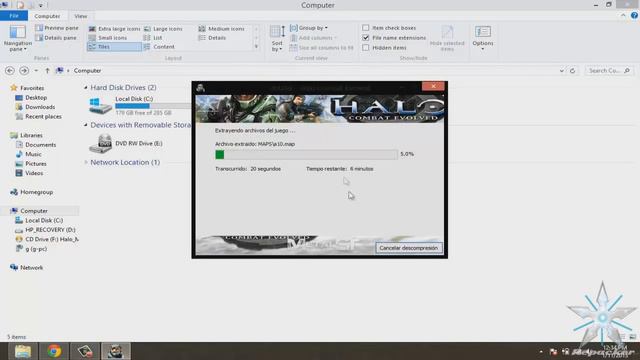Expand Network Location group
Viewport: 640px width, 360px height.
pyautogui.click(x=86, y=162)
